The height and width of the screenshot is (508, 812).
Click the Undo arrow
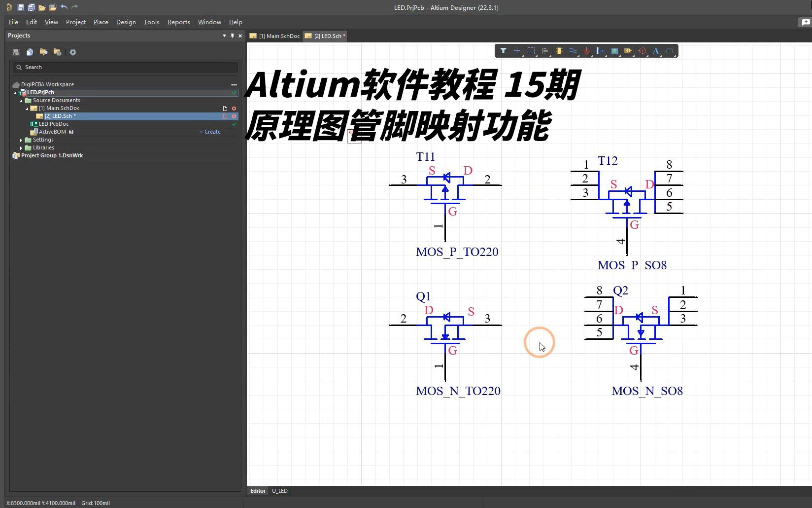click(x=64, y=7)
